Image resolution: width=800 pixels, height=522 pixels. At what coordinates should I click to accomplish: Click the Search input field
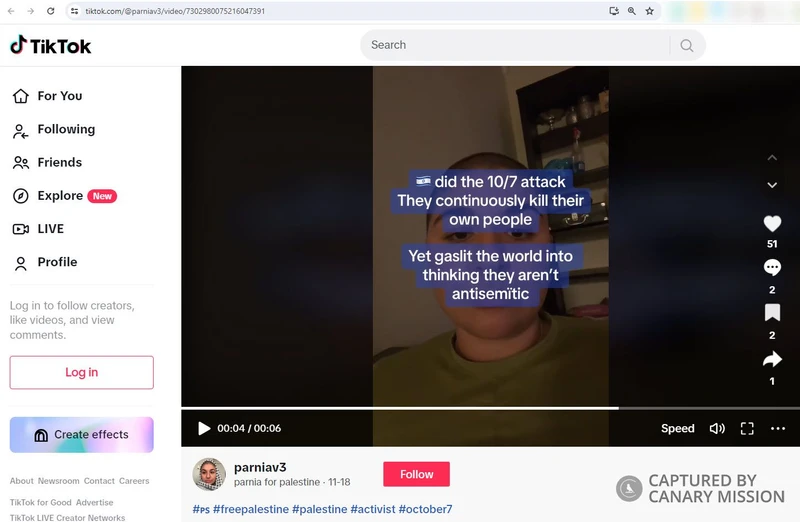515,45
